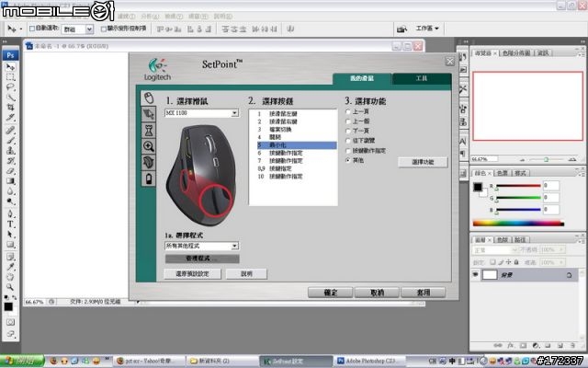588x368 pixels.
Task: Click the Navigator zoom percentage field
Action: click(484, 159)
